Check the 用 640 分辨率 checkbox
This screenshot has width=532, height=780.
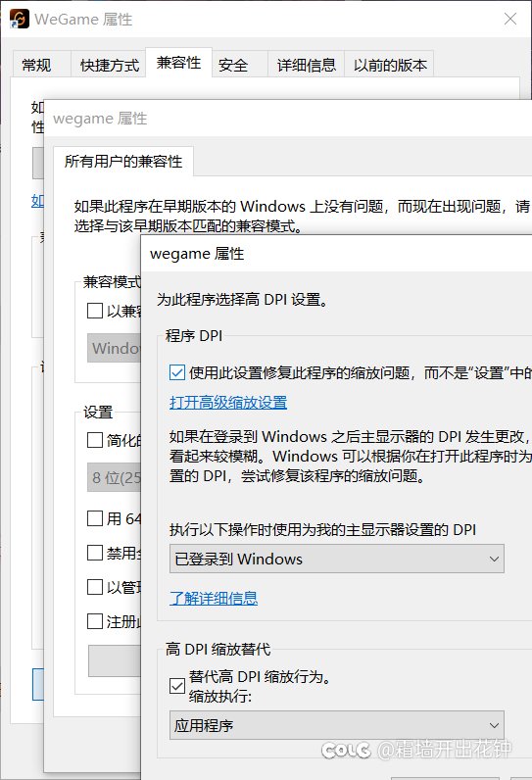(95, 518)
